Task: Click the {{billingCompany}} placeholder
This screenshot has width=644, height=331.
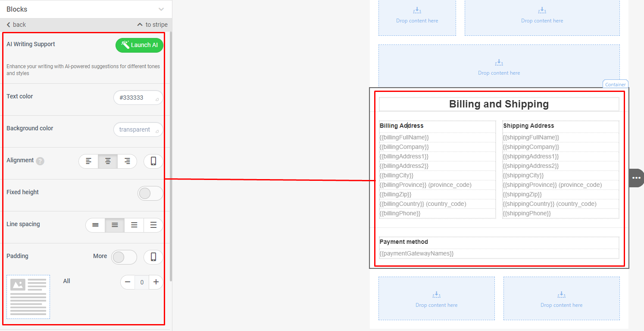Action: tap(404, 147)
